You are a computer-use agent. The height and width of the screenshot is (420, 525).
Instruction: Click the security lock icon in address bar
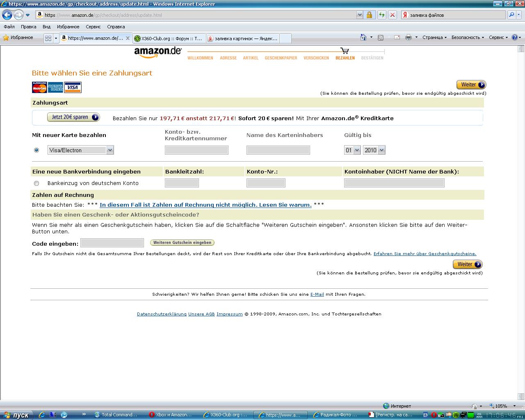coord(369,15)
